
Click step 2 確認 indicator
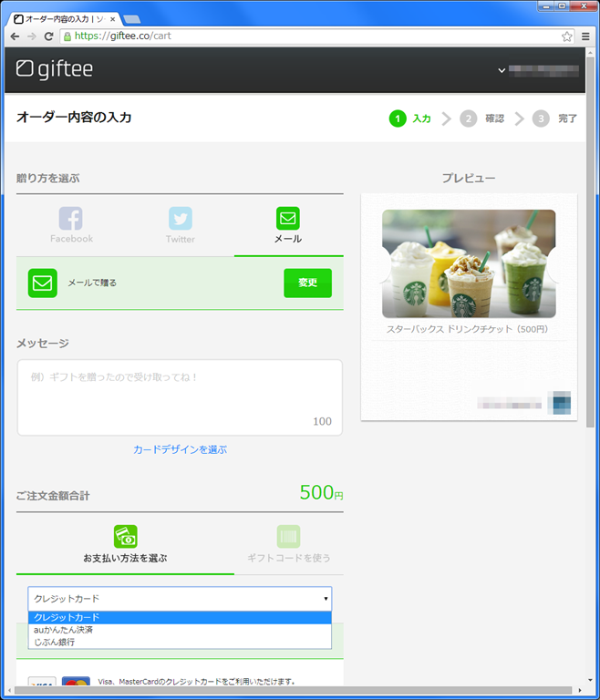482,118
